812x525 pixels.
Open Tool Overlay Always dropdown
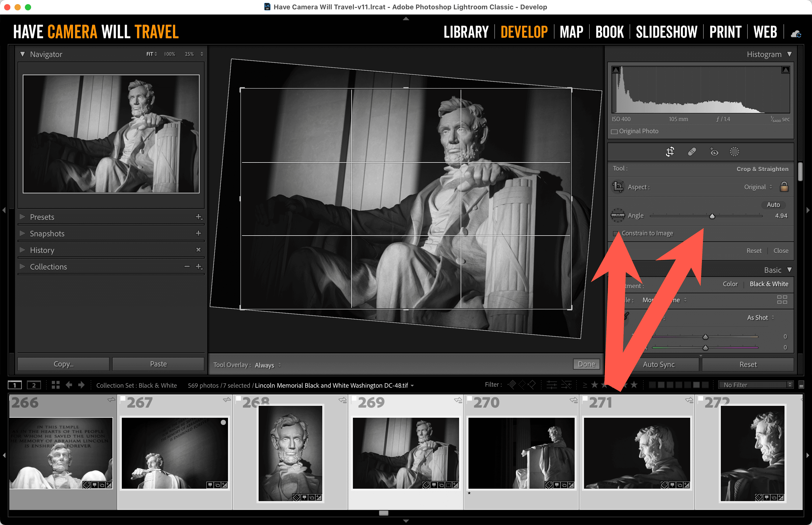(268, 365)
